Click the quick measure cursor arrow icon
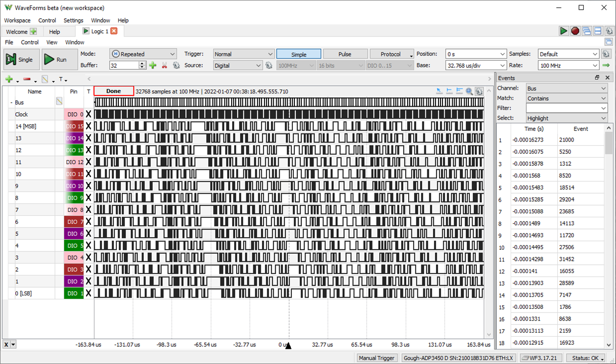The image size is (616, 364). tap(439, 92)
